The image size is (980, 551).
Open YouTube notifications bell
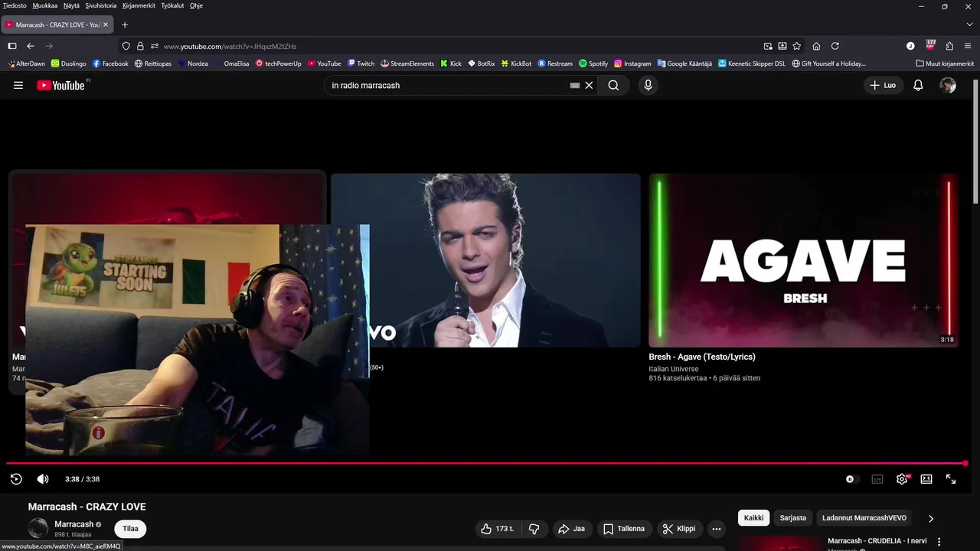918,86
